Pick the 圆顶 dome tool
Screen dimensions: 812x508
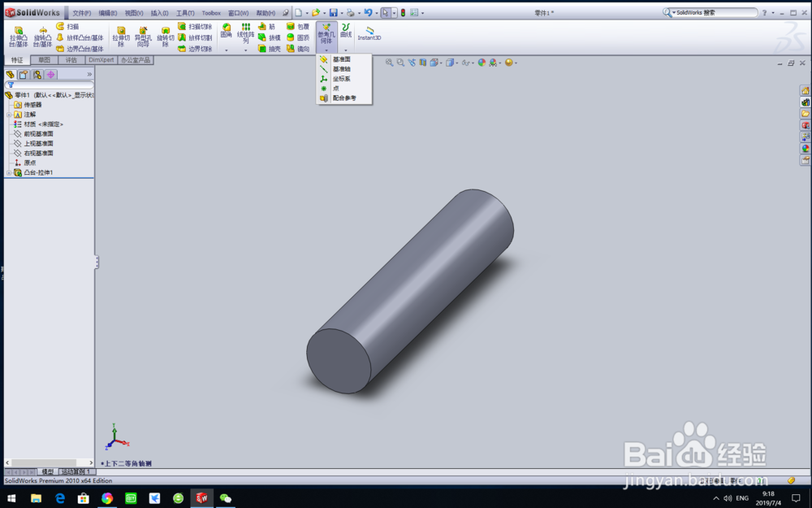tap(298, 37)
